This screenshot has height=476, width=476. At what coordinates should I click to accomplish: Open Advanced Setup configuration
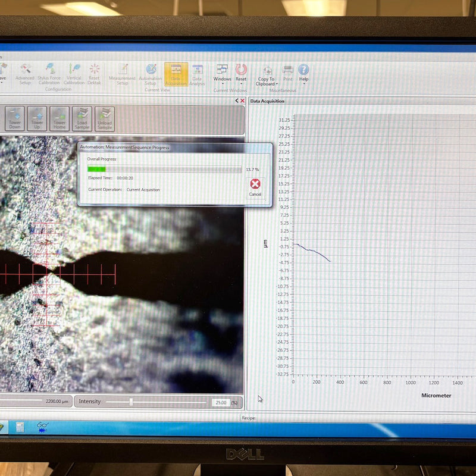click(x=25, y=74)
